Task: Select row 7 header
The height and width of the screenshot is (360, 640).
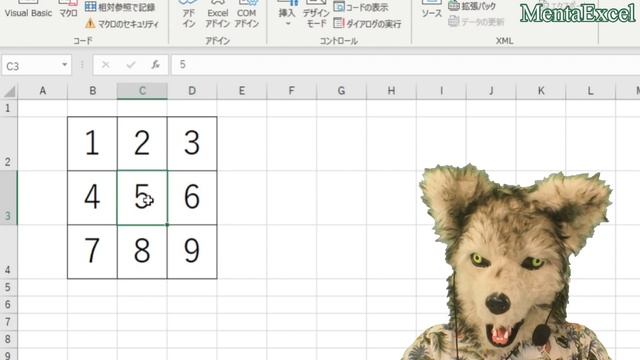Action: (x=9, y=322)
